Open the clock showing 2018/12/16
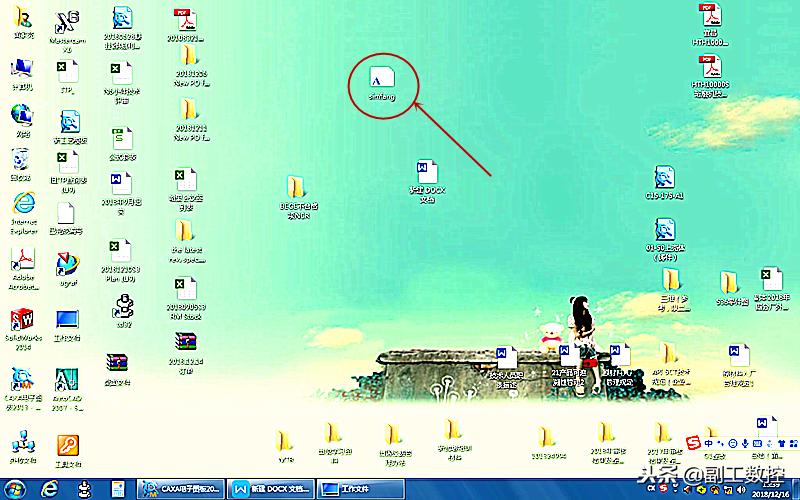 click(768, 490)
